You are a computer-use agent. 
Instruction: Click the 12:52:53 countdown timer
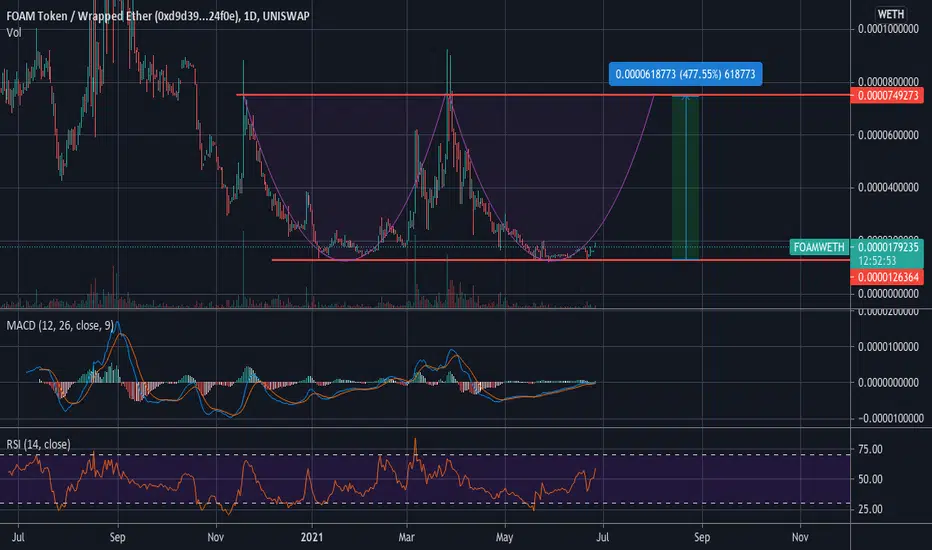click(877, 261)
